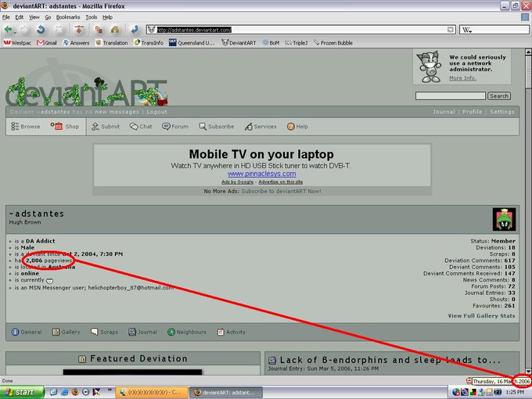The image size is (532, 399).
Task: Switch to the Scraps profile tab
Action: (x=105, y=332)
